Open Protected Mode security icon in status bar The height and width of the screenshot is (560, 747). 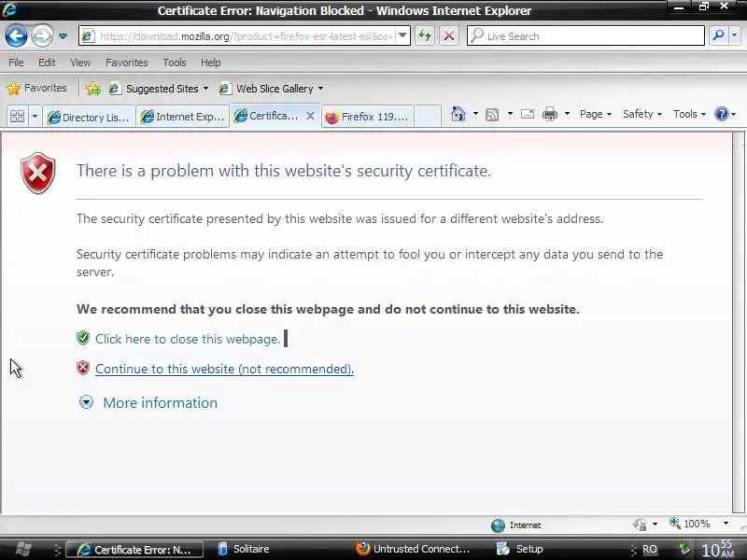coord(641,525)
